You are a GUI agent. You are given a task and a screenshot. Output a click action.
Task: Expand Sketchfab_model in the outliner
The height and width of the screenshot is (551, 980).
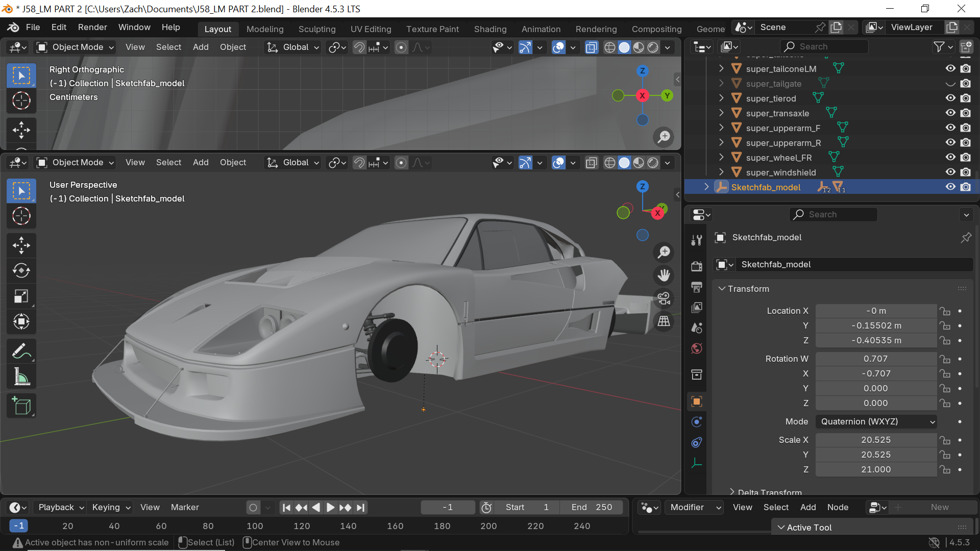coord(706,187)
